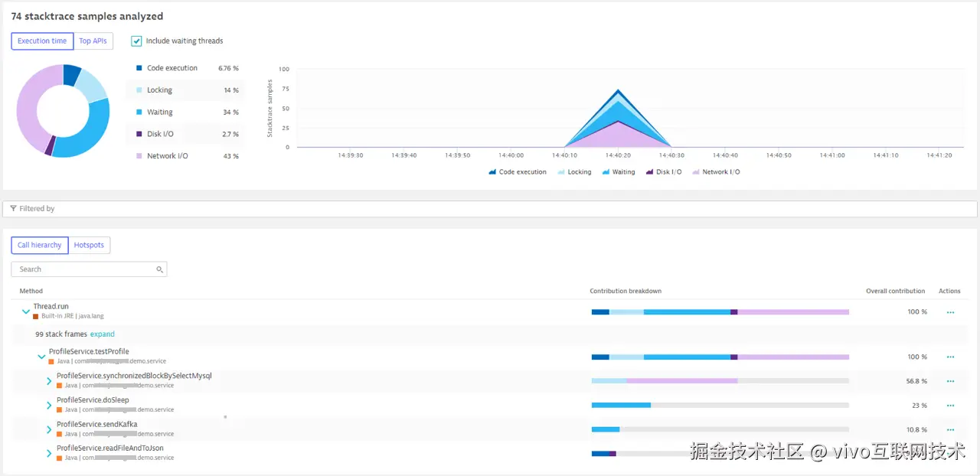Screen dimensions: 980x476
Task: Collapse the Thread.run tree node
Action: [25, 312]
